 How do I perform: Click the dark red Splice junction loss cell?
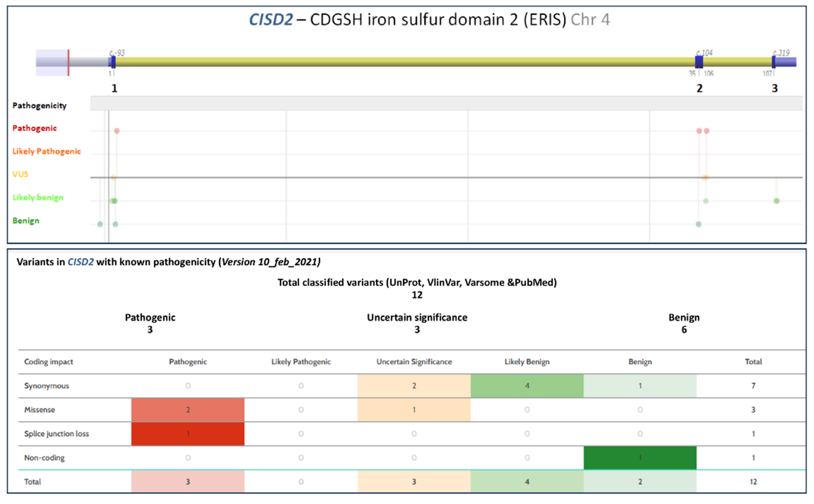click(x=188, y=434)
